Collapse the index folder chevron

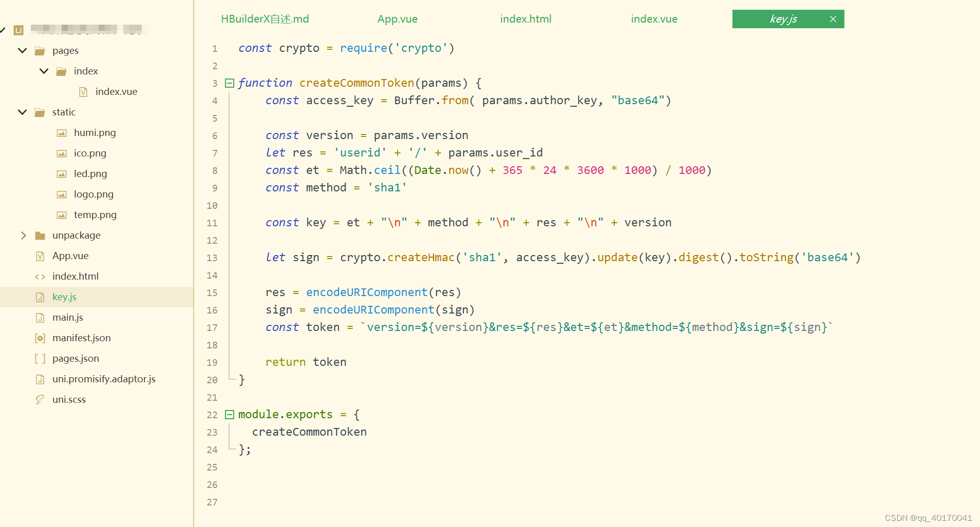[44, 71]
